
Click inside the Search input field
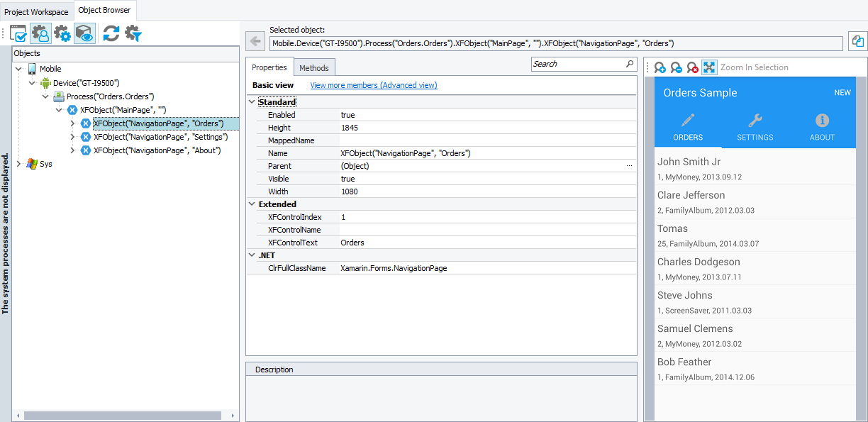(x=574, y=63)
